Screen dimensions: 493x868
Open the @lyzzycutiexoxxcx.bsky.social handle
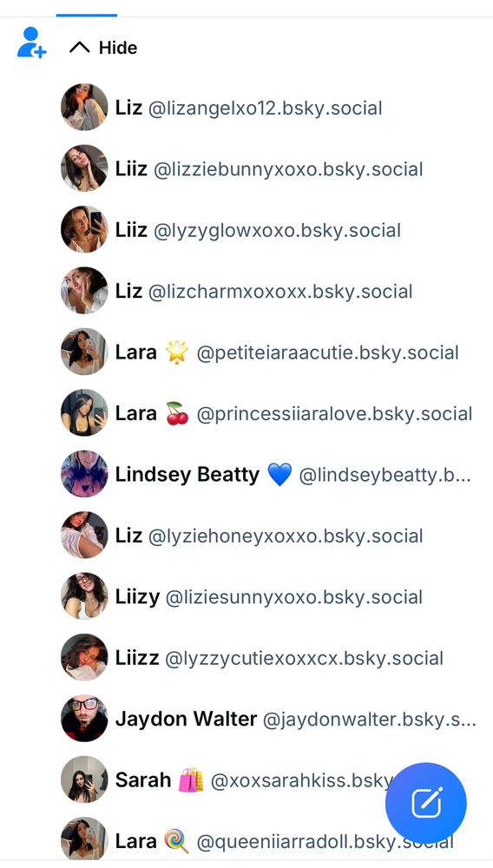pyautogui.click(x=305, y=658)
